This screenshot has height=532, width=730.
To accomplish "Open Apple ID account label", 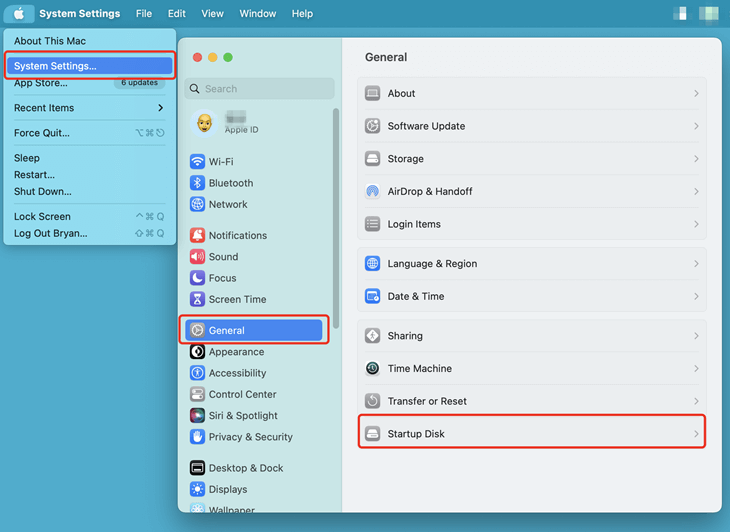I will point(242,130).
